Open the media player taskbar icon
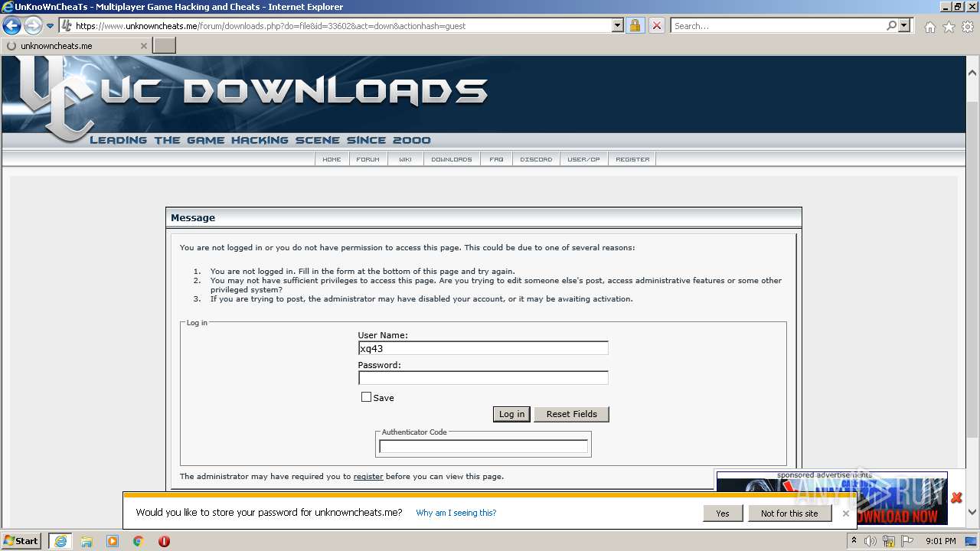This screenshot has width=980, height=551. tap(113, 541)
